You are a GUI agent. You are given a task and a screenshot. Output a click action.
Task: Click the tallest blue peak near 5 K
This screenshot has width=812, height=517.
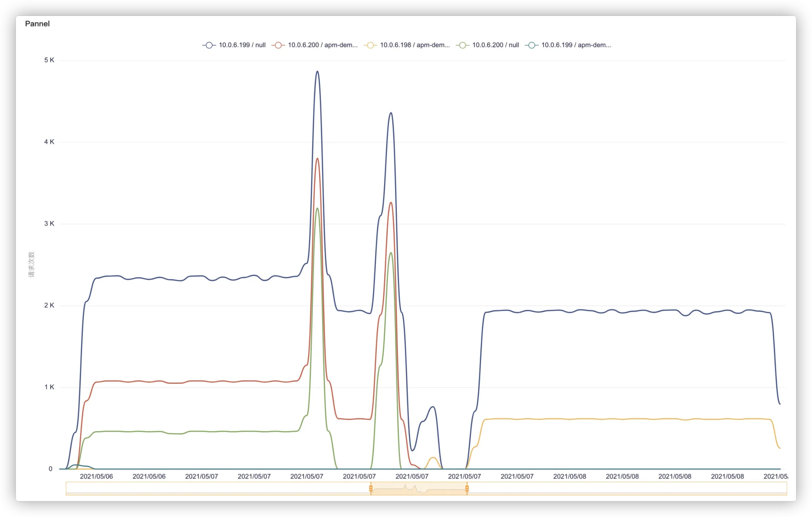click(317, 71)
